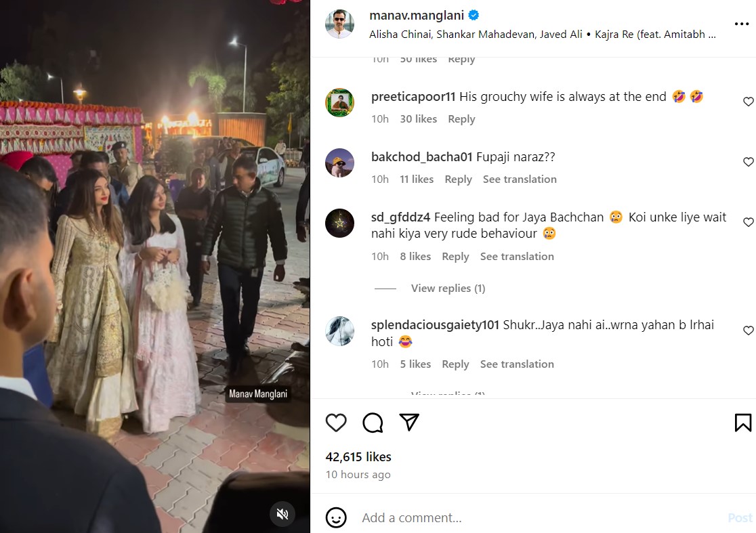Screen dimensions: 756x533
Task: Like bakchod_bacha01's comment
Action: click(748, 162)
